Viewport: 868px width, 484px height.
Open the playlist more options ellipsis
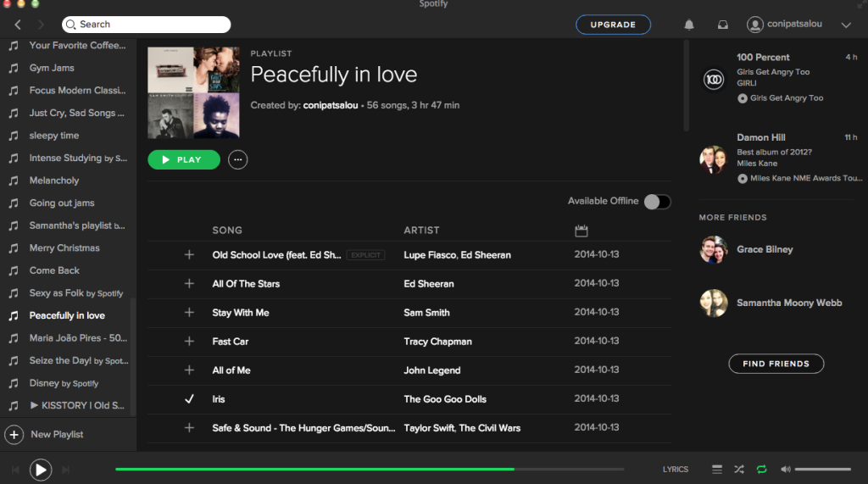(x=237, y=159)
